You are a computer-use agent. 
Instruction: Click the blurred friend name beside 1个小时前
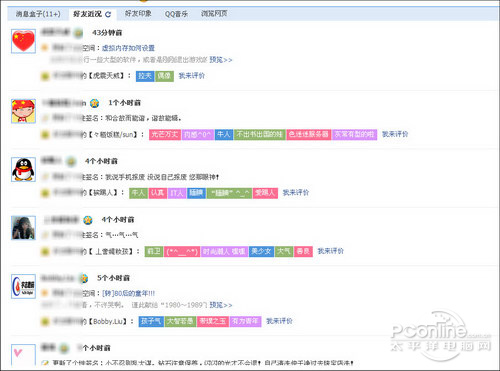(x=64, y=103)
